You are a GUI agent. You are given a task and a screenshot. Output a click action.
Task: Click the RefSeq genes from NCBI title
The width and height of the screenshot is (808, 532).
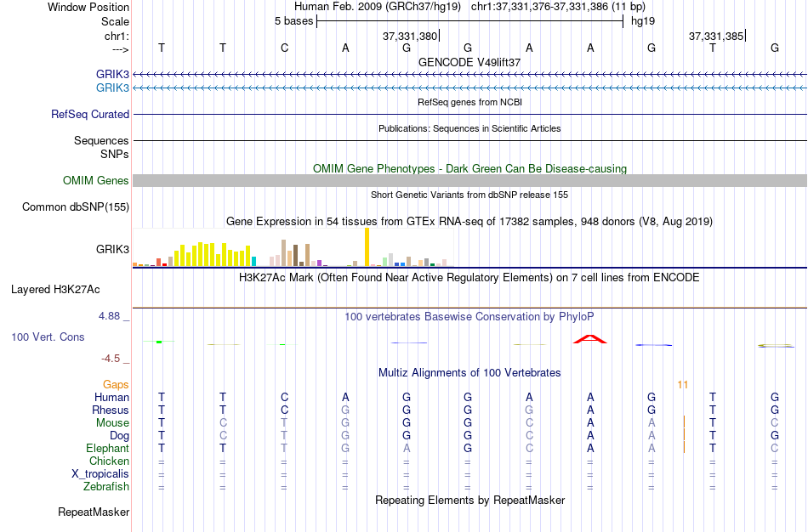point(469,102)
